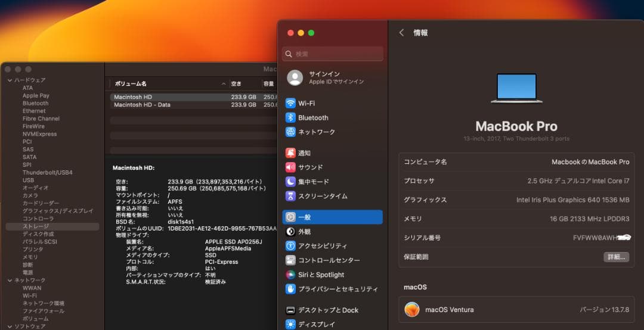
Task: Click the Bluetooth icon in System Settings sidebar
Action: [290, 117]
